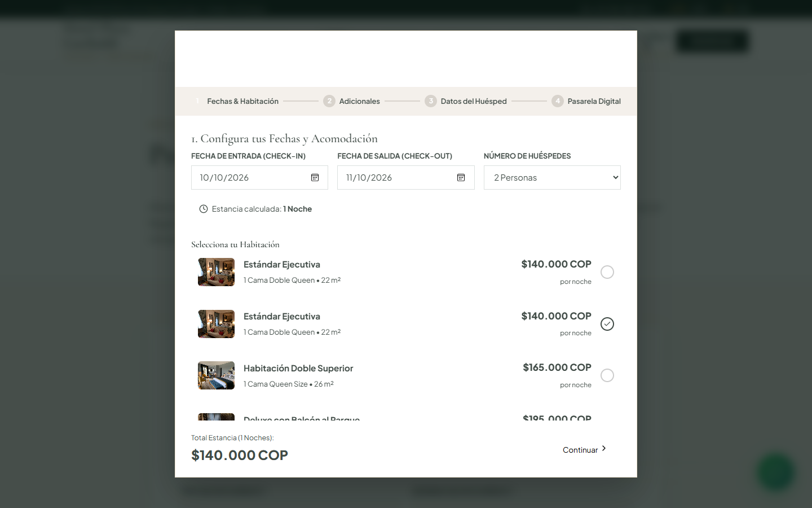Click the $165.000 COP nightly price

pos(557,367)
